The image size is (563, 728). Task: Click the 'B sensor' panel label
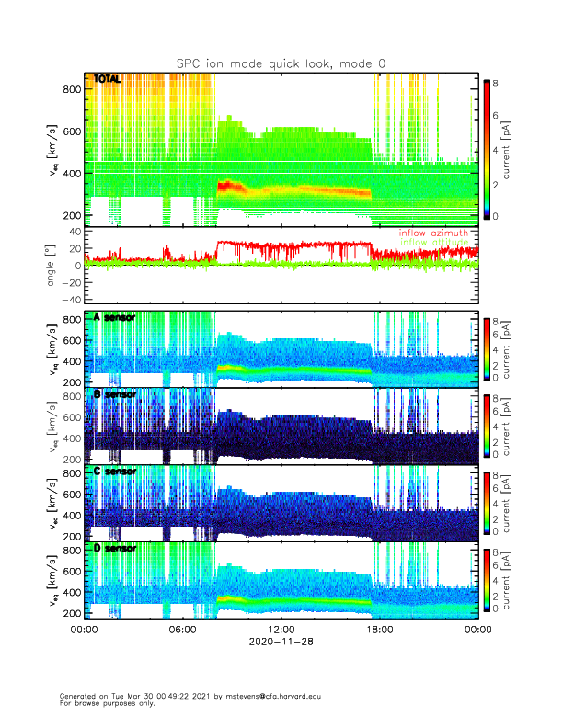[x=114, y=394]
